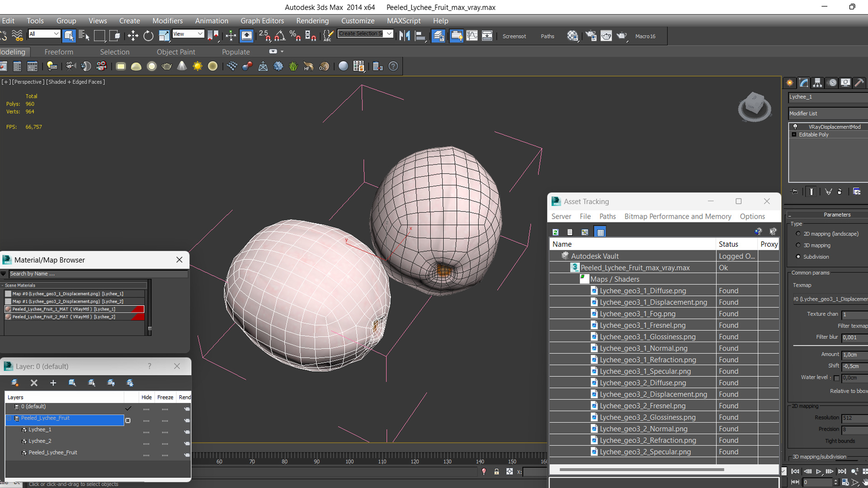Enable the Water level checkbox
Screen dimensions: 868x488
[x=836, y=378]
